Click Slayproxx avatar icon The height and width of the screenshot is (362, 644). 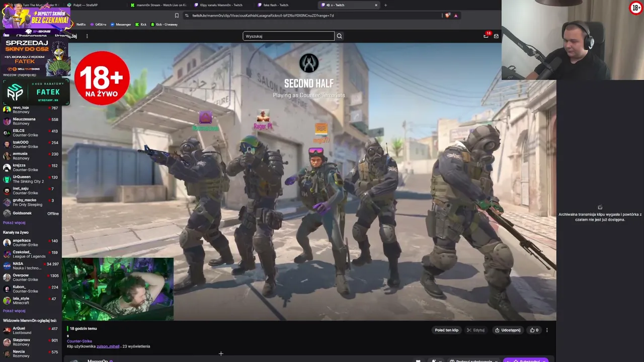point(7,342)
